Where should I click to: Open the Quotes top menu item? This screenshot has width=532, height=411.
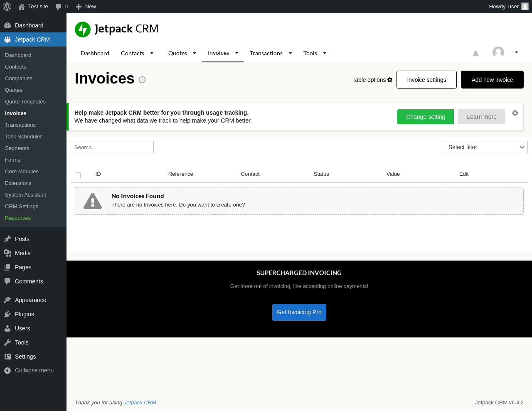coord(177,53)
